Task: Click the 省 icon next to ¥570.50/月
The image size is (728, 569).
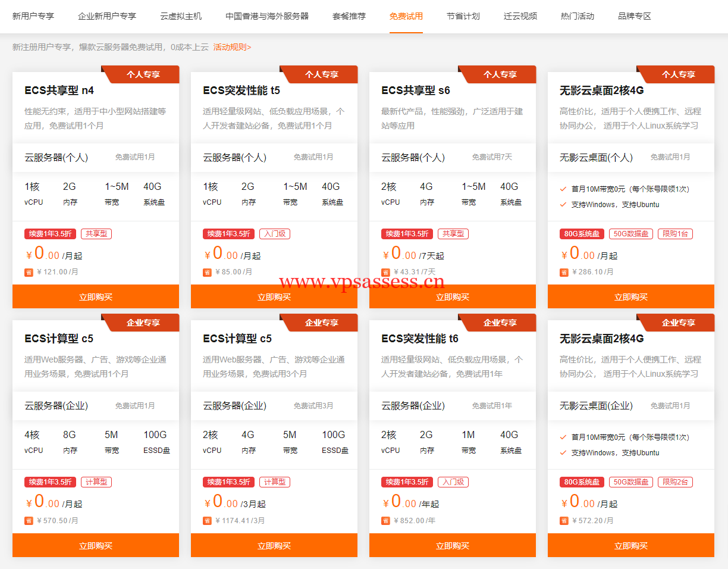Action: pyautogui.click(x=29, y=520)
